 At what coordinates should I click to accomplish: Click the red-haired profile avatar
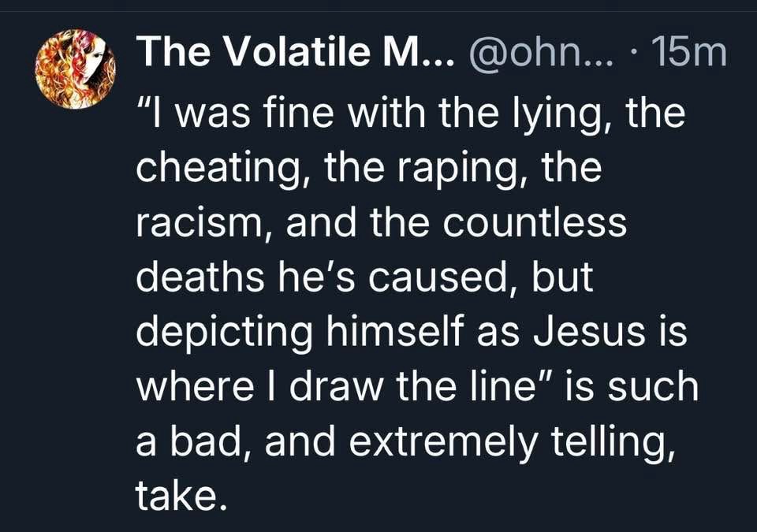pyautogui.click(x=77, y=69)
